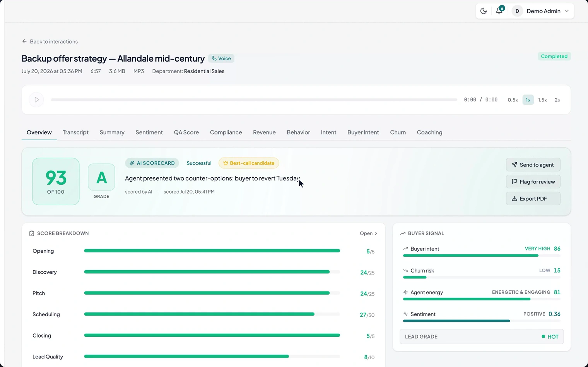Click the Residential Sales department name

pos(204,71)
